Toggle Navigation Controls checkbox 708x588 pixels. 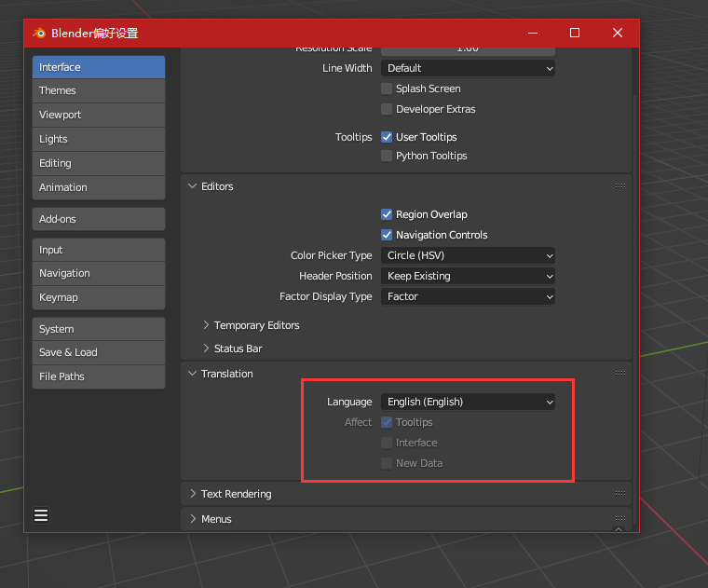[387, 235]
